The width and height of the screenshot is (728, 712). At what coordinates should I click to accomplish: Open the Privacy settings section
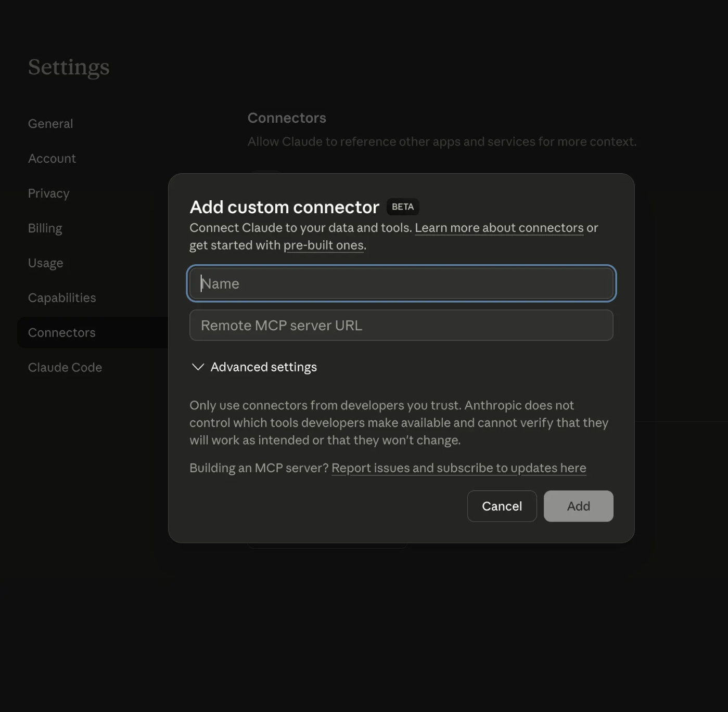click(x=48, y=193)
